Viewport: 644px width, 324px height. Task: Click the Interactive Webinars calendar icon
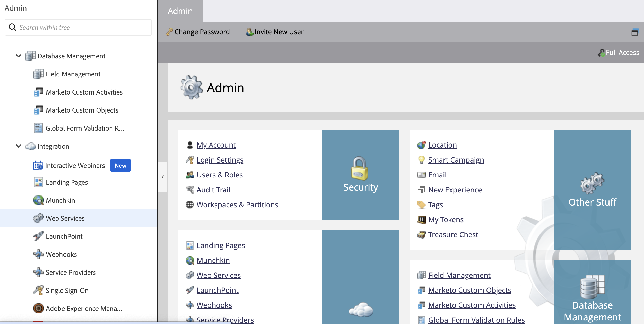(x=38, y=165)
